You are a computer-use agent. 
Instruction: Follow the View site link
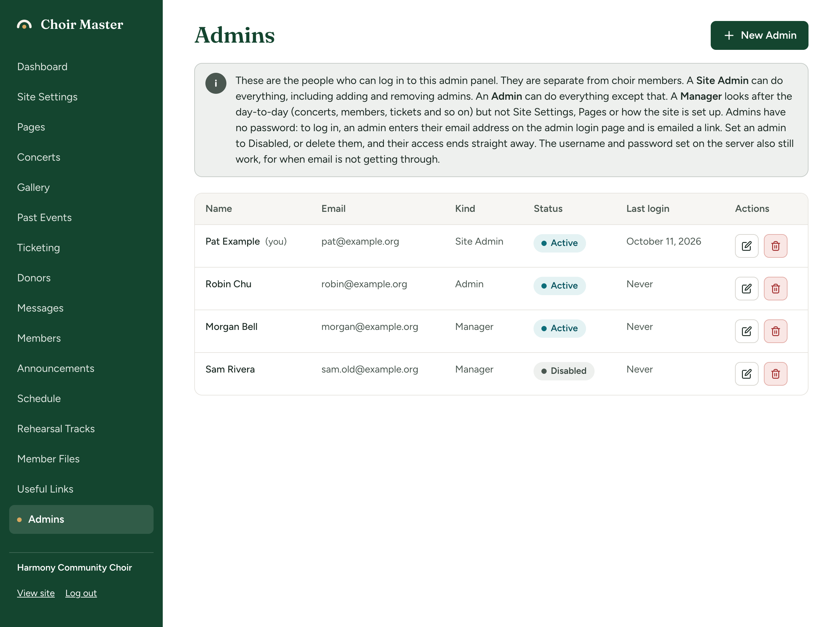[x=36, y=593]
